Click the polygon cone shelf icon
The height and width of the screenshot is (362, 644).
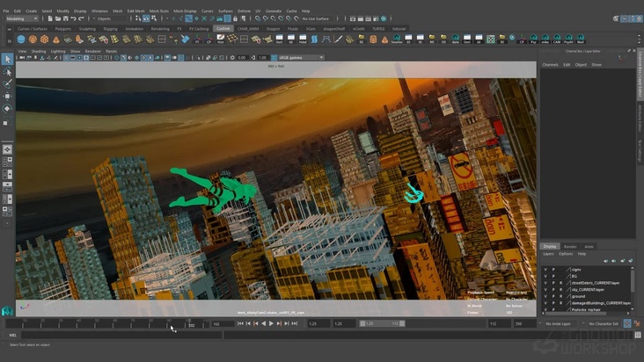pyautogui.click(x=56, y=40)
